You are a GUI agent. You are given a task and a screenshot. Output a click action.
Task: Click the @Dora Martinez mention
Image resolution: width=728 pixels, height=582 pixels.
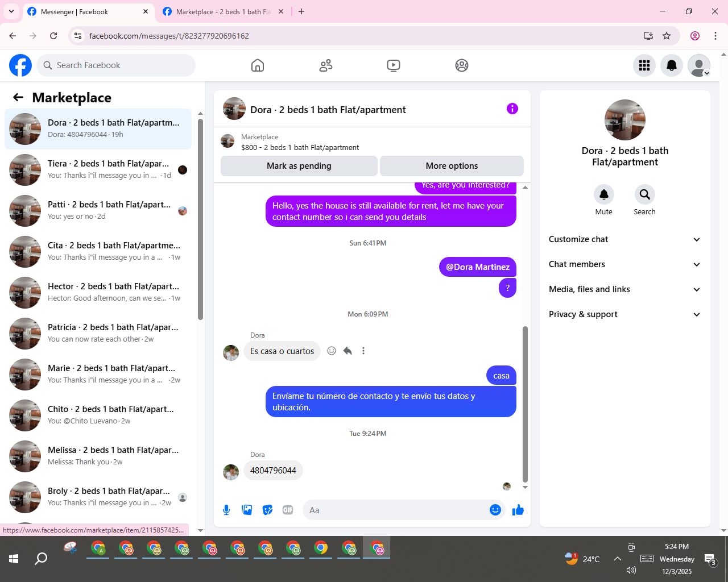pos(478,267)
